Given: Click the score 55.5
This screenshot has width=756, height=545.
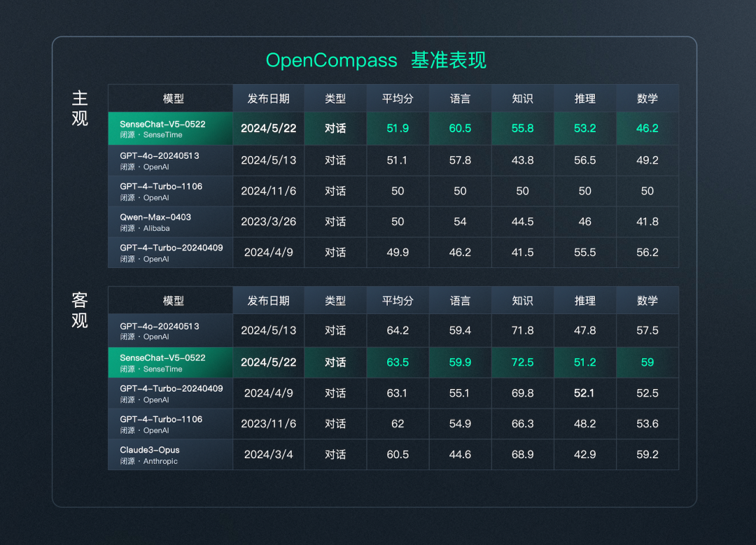Looking at the screenshot, I should coord(584,253).
